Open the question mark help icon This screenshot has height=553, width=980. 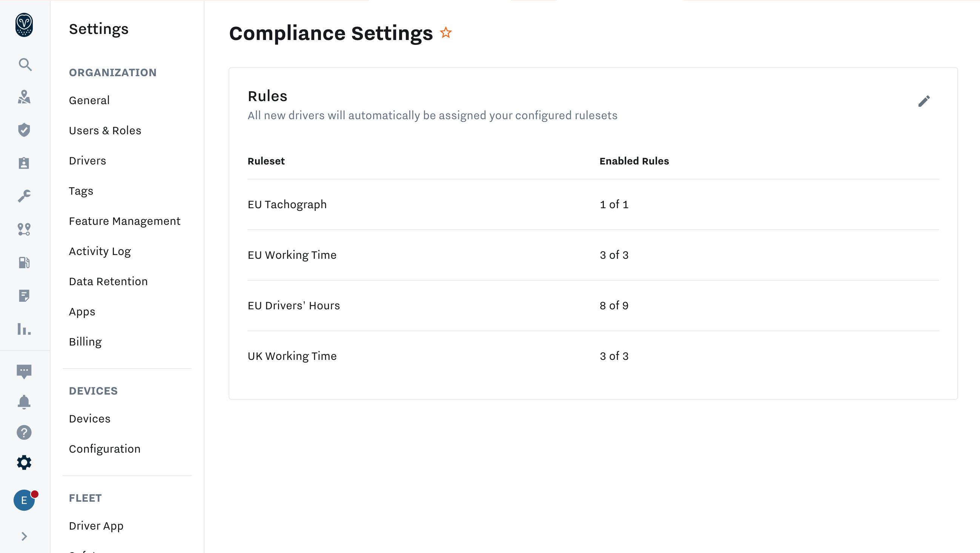click(x=25, y=432)
